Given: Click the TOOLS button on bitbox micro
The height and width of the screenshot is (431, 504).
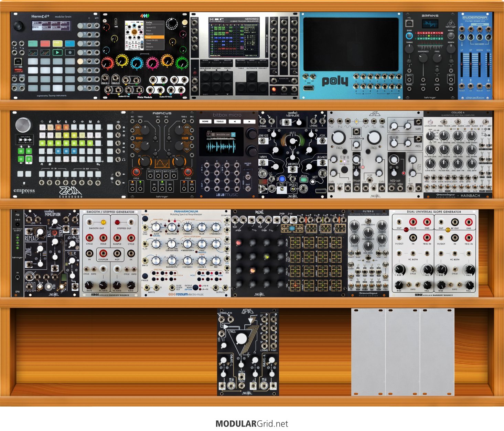Looking at the screenshot, I should [x=220, y=121].
